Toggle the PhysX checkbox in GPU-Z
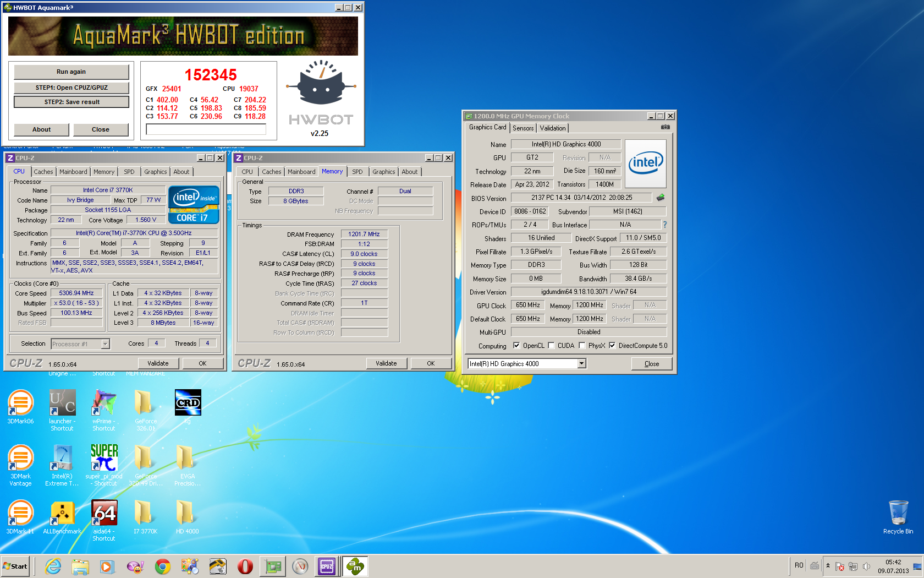 tap(582, 346)
